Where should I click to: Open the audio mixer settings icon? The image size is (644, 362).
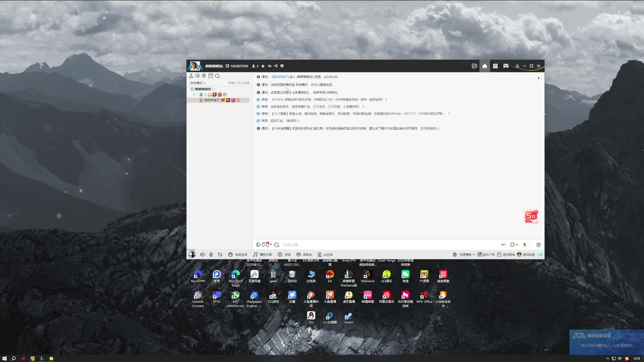(x=220, y=255)
